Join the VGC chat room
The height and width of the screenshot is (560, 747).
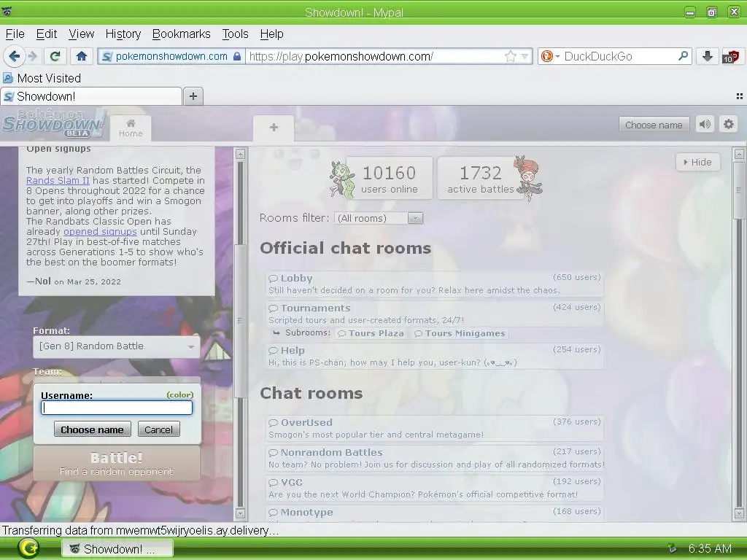tap(434, 488)
